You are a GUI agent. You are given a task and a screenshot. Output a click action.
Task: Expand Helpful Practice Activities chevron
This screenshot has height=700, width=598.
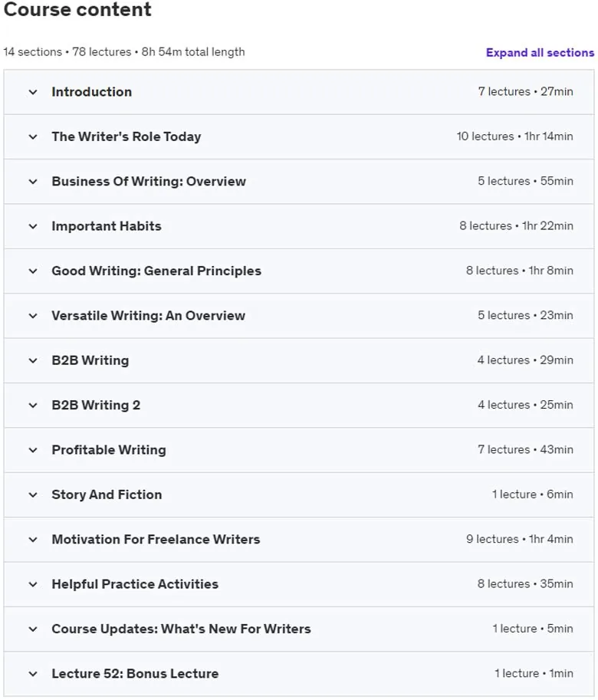(x=33, y=584)
